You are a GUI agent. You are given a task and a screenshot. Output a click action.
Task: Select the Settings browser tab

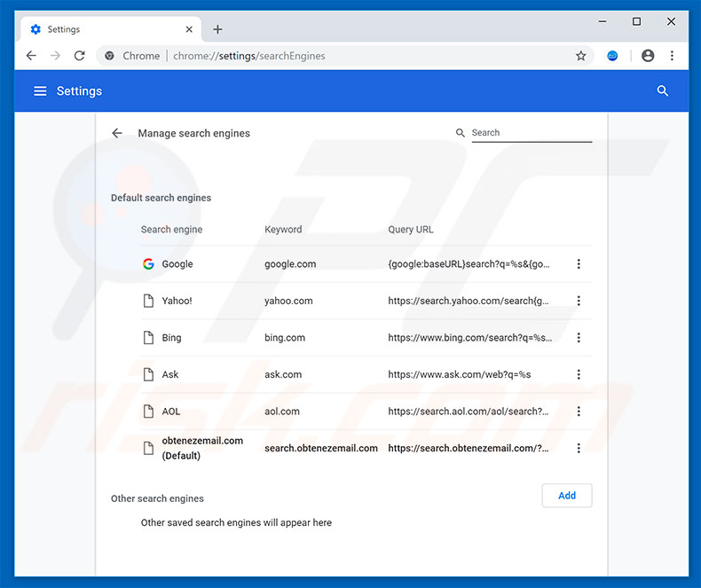point(111,29)
